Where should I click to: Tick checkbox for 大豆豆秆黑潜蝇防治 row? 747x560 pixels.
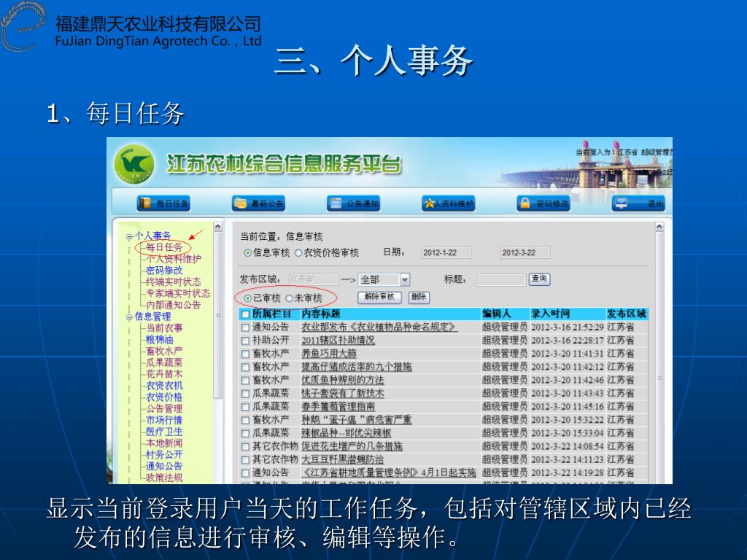click(245, 460)
